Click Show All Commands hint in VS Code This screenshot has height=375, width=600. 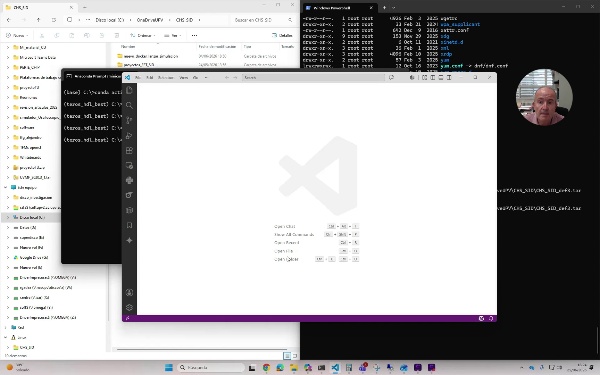294,234
